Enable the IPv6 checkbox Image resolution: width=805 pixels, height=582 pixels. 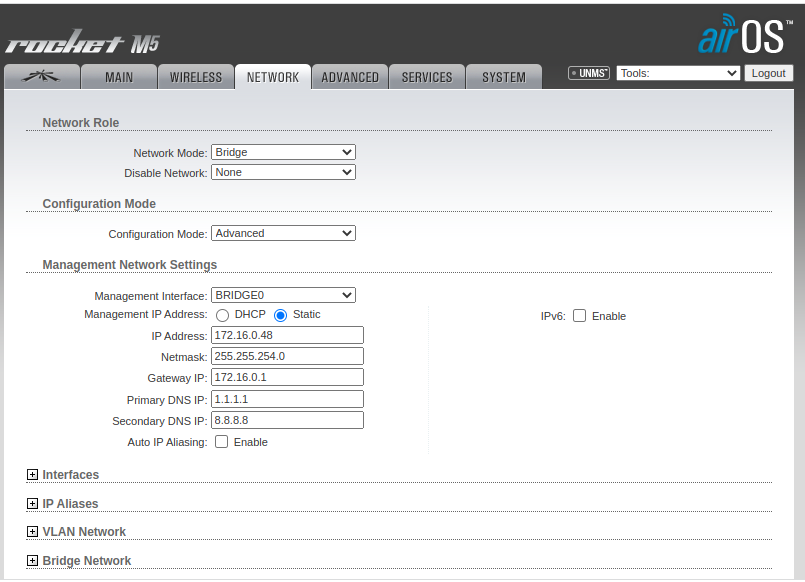pyautogui.click(x=580, y=316)
